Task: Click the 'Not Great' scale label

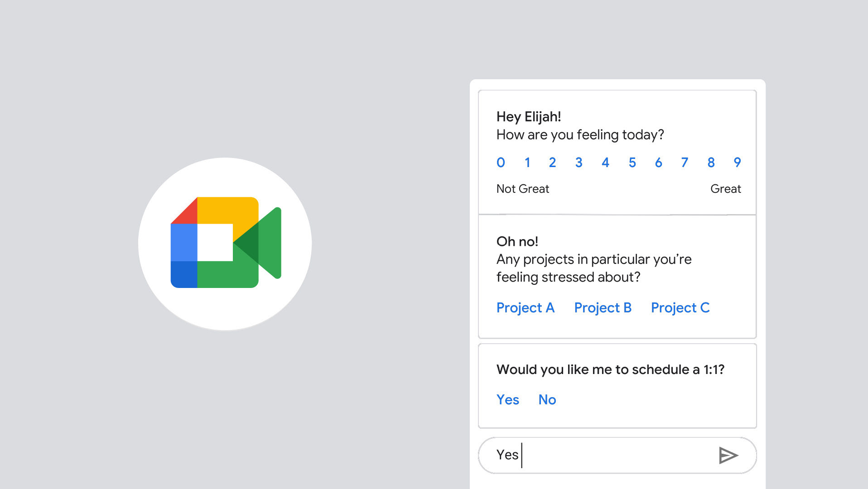Action: [x=523, y=189]
